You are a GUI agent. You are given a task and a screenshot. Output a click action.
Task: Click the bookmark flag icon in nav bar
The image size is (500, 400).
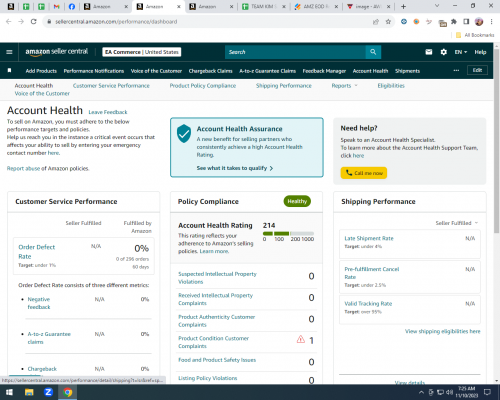coord(10,71)
